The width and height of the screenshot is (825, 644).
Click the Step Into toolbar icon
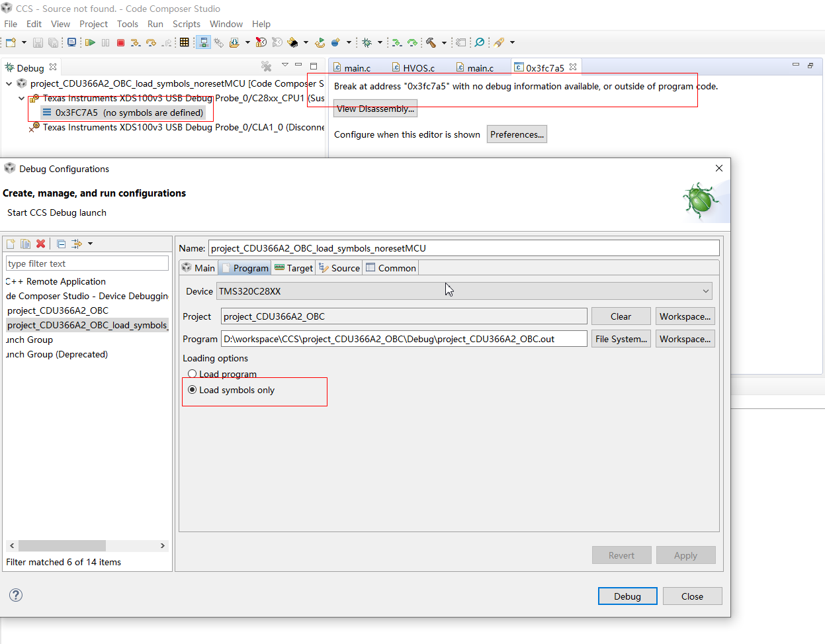136,42
